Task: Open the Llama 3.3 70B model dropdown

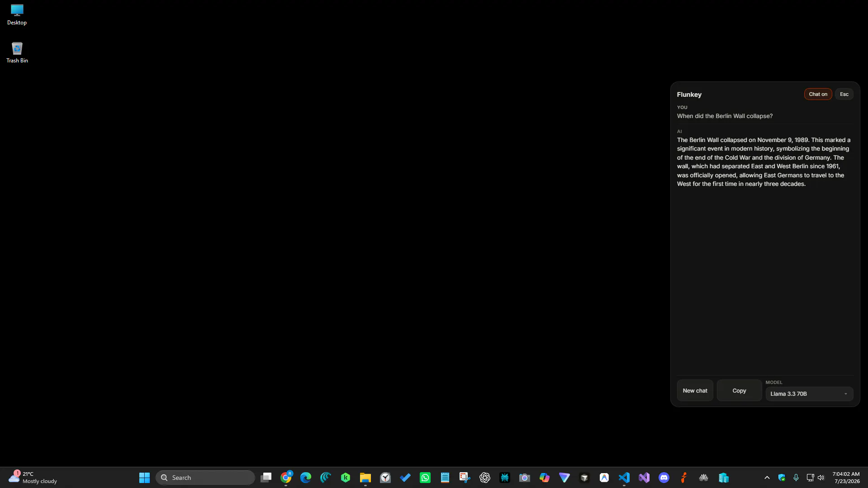Action: [809, 393]
